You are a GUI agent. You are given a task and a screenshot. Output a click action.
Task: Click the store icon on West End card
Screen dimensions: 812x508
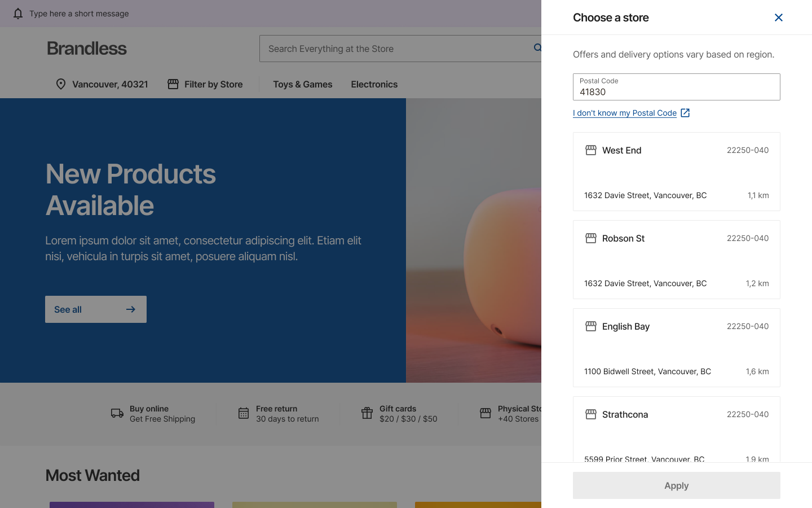591,150
